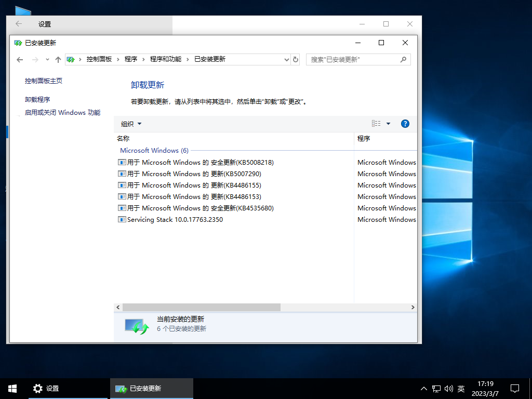
Task: Click the updates icon in the address bar
Action: click(x=70, y=59)
